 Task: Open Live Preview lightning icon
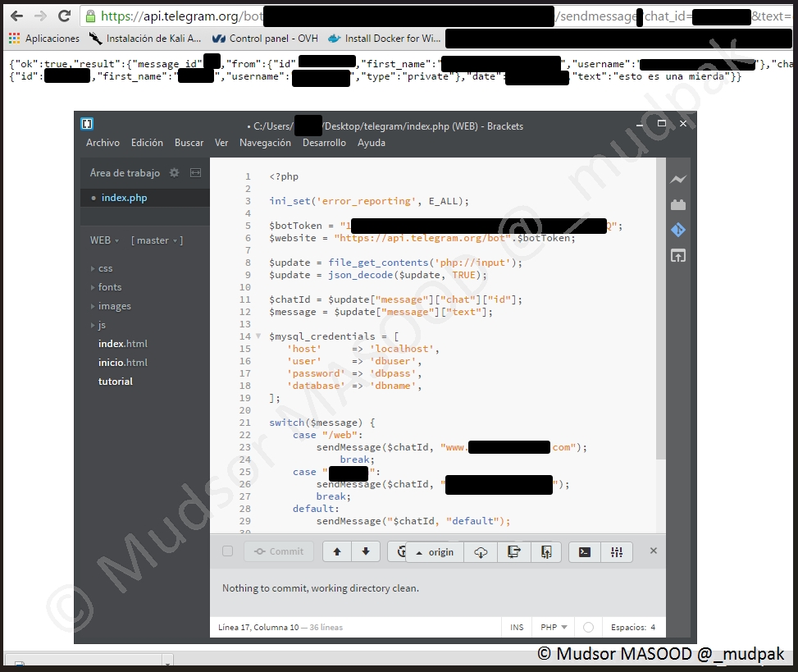677,180
